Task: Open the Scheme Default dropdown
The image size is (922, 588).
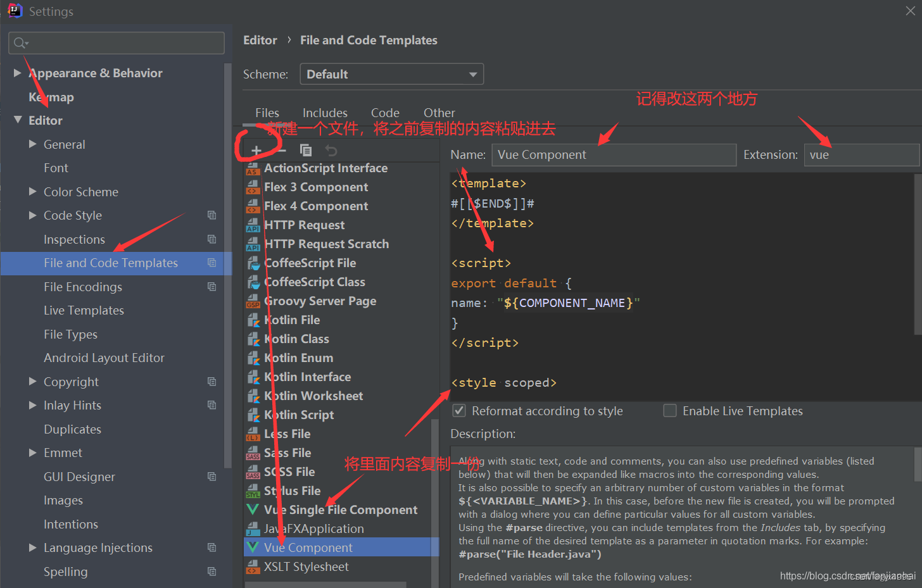Action: pyautogui.click(x=391, y=74)
